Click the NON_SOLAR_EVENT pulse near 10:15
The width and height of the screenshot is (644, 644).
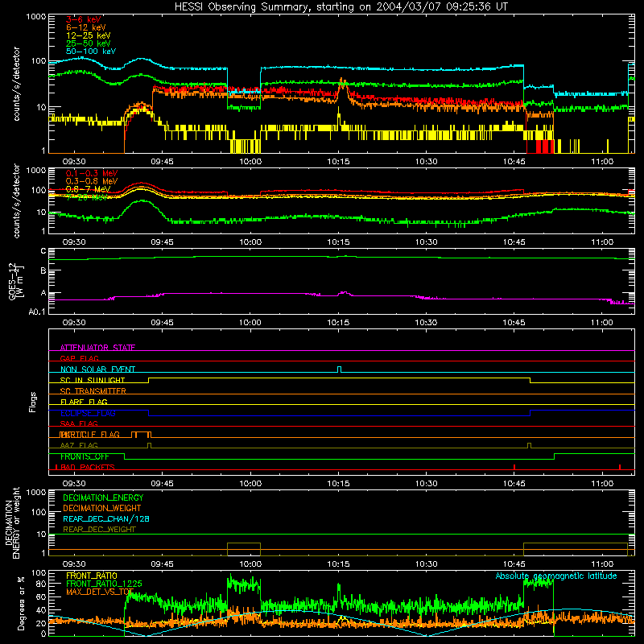[x=339, y=369]
